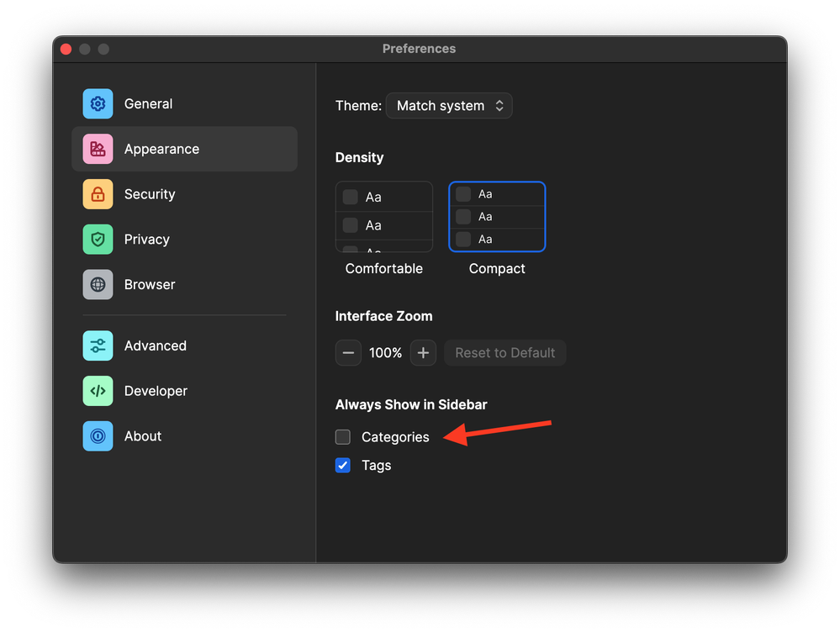The width and height of the screenshot is (840, 633).
Task: Select the Compact density thumbnail
Action: tap(497, 217)
